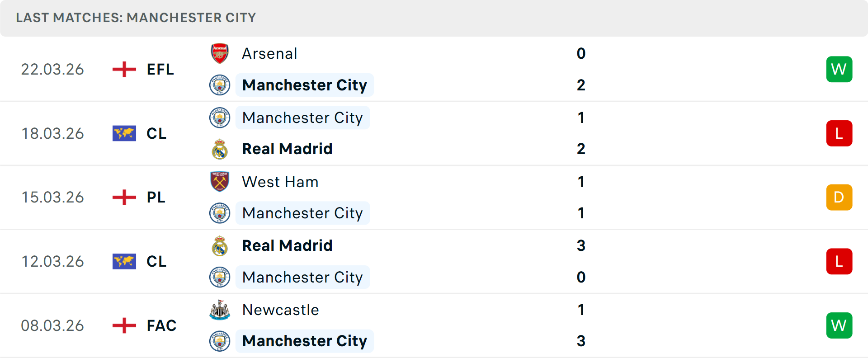Click the green W badge for the Arsenal match
Screen dimensions: 868x358
click(x=839, y=69)
